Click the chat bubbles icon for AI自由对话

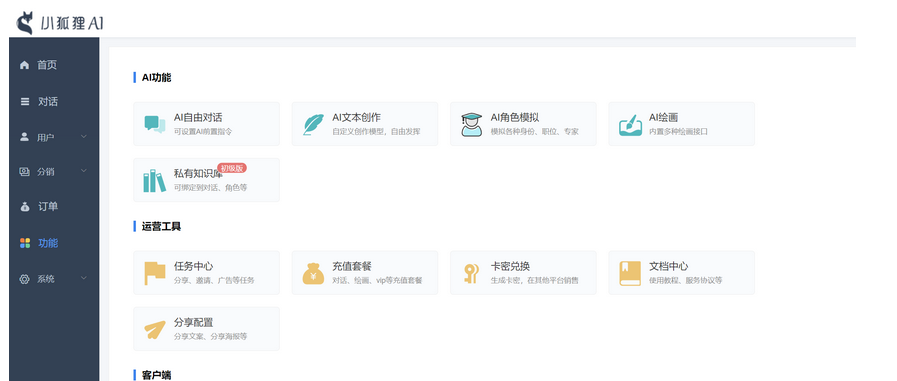pos(155,124)
